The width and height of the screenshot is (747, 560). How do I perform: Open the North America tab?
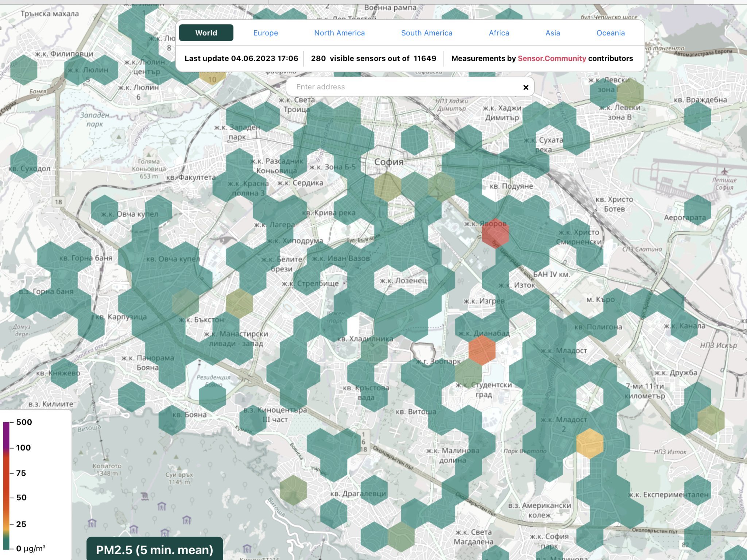pyautogui.click(x=339, y=33)
